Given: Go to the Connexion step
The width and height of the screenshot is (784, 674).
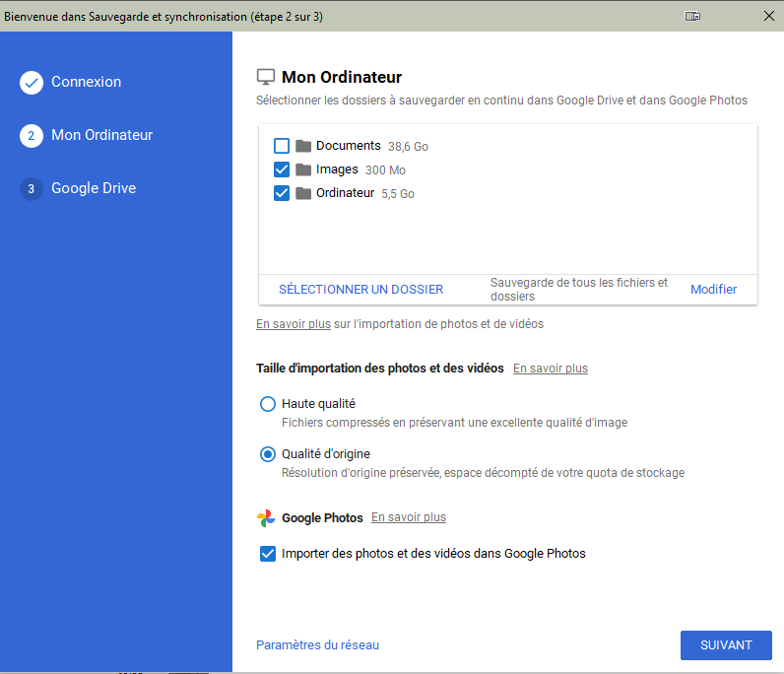Looking at the screenshot, I should click(x=86, y=82).
